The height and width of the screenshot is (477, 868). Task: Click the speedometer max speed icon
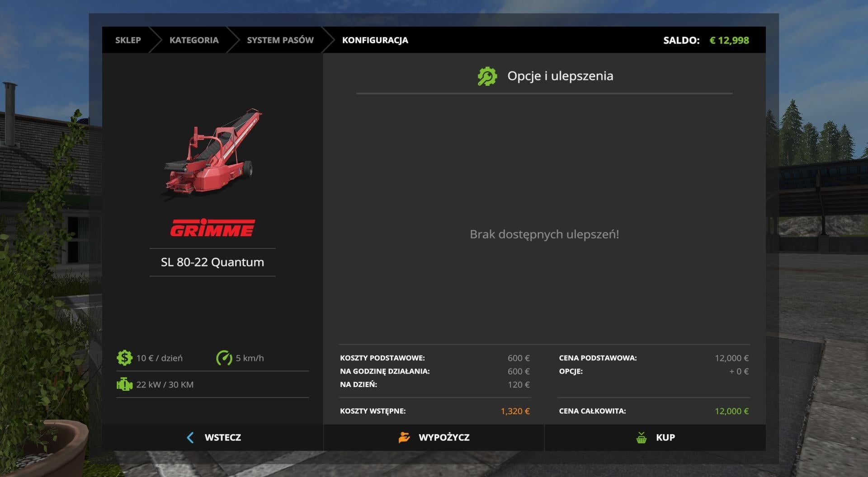[x=224, y=358]
